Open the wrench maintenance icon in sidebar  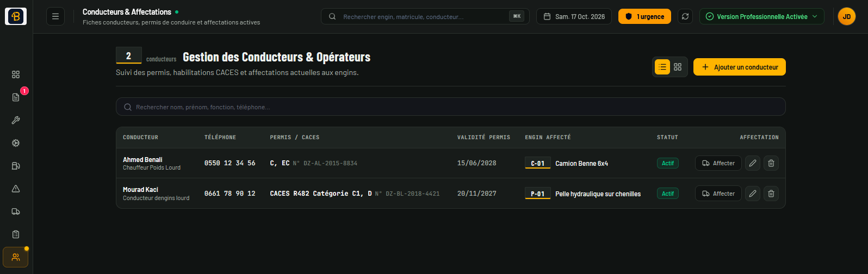[x=16, y=120]
